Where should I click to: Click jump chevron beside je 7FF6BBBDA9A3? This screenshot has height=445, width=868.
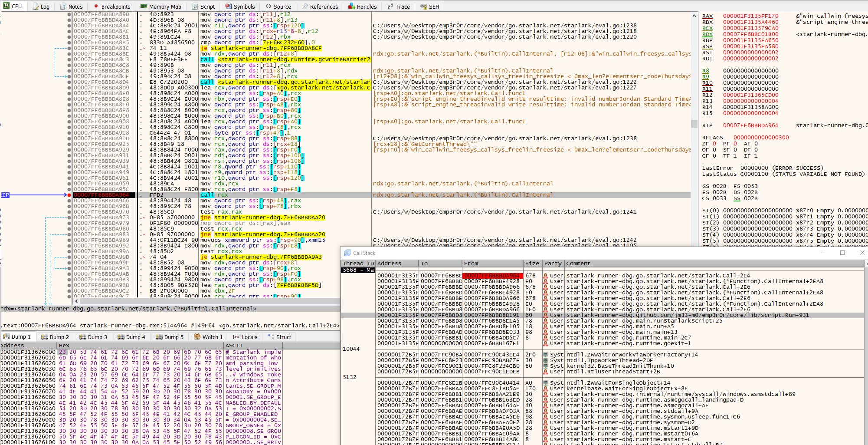click(x=144, y=257)
